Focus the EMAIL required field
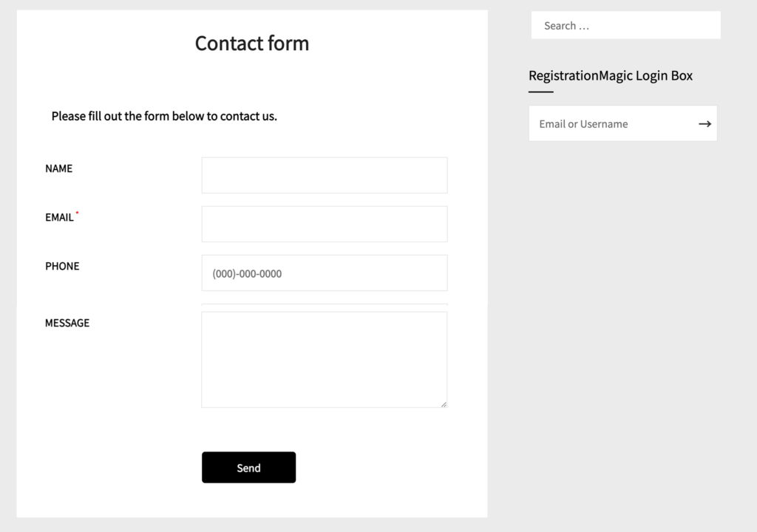Image resolution: width=757 pixels, height=532 pixels. point(324,224)
